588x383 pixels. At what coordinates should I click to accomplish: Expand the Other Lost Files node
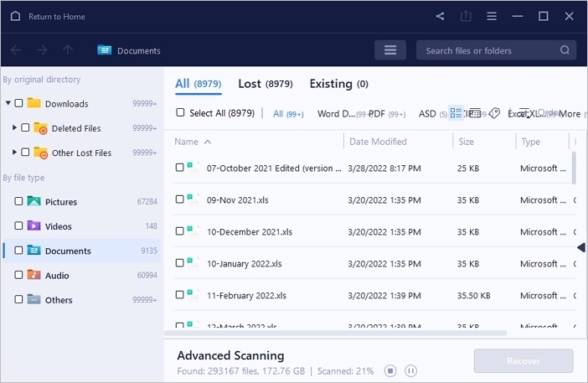click(x=15, y=153)
